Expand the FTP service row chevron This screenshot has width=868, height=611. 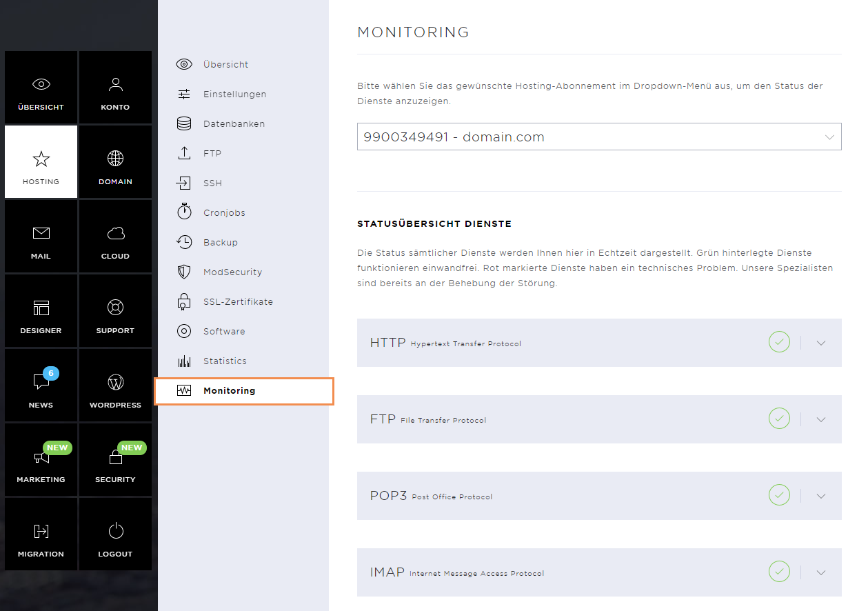820,419
